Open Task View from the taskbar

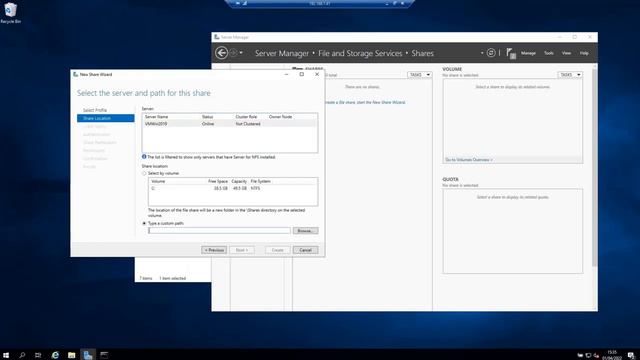[38, 355]
